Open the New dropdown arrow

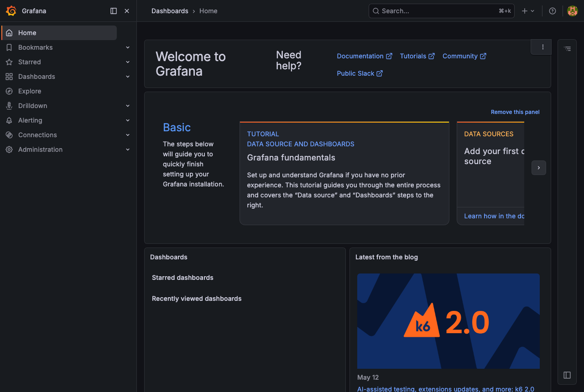(x=532, y=11)
